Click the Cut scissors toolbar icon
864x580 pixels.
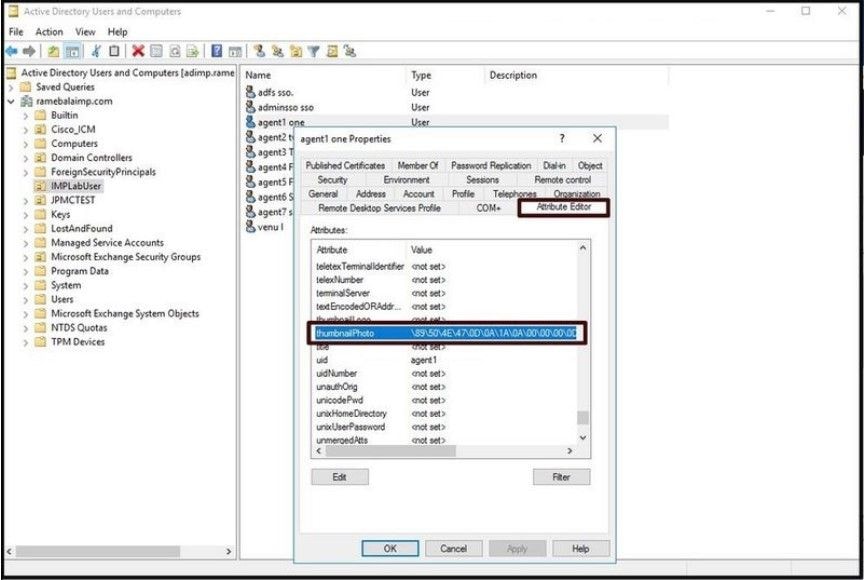coord(96,51)
